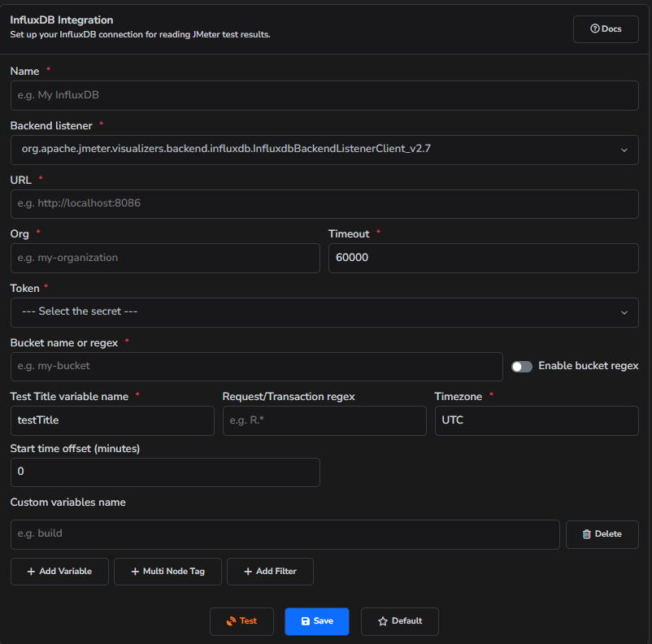Viewport: 652px width, 644px height.
Task: Click the Enable bucket regex label
Action: (588, 366)
